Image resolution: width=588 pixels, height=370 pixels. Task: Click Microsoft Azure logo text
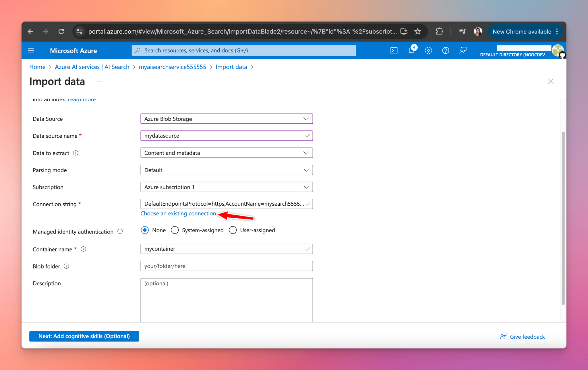tap(73, 51)
